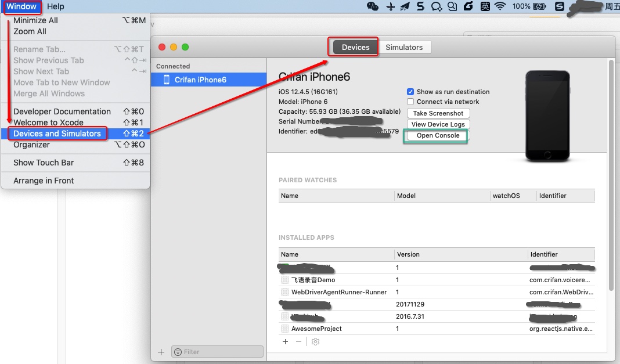The height and width of the screenshot is (364, 620).
Task: Click version 20171129 cell
Action: click(x=410, y=304)
